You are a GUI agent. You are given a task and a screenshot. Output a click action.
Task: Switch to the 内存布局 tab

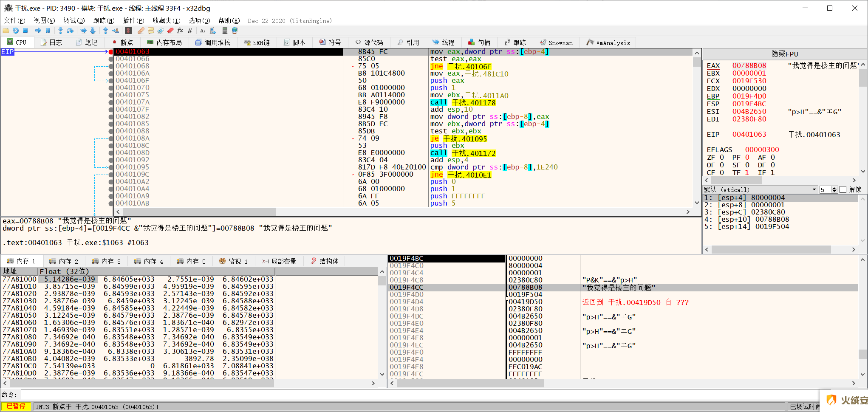[164, 42]
